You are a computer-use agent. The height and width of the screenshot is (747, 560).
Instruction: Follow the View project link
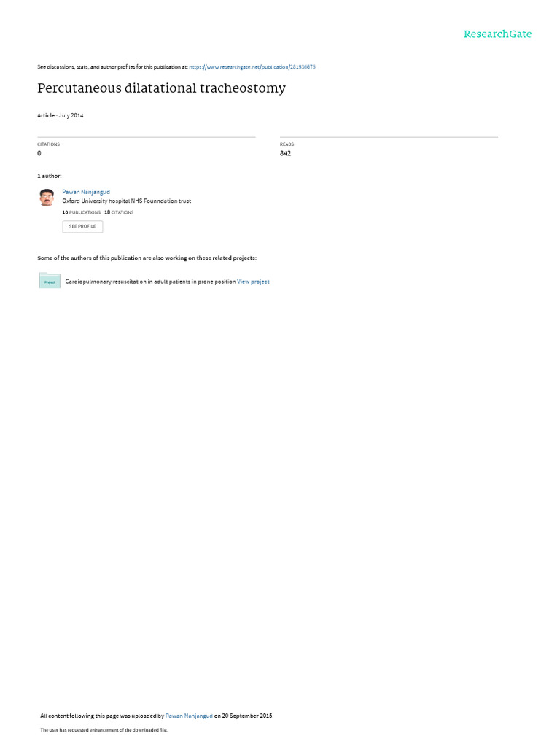[253, 282]
